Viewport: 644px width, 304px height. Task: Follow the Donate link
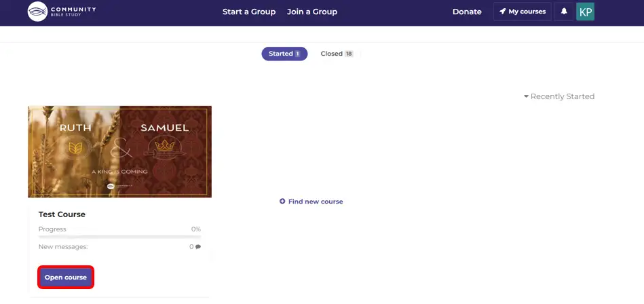pos(467,12)
